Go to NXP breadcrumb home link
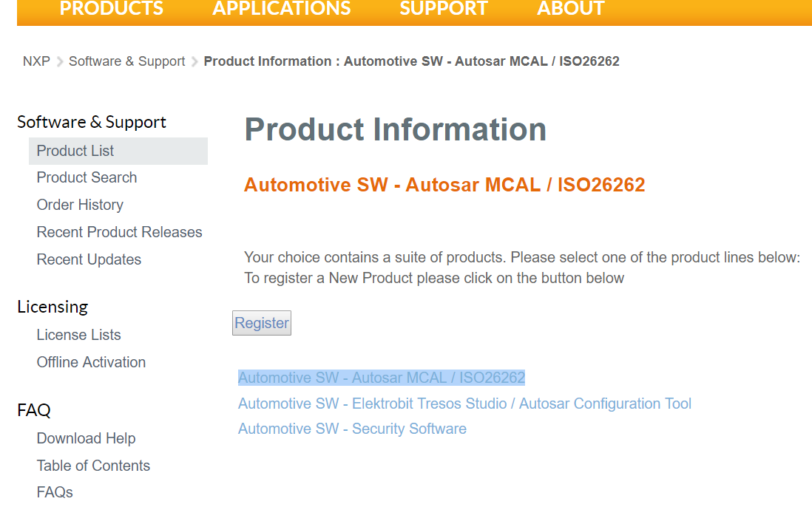Screen dimensions: 812x507 tap(36, 61)
